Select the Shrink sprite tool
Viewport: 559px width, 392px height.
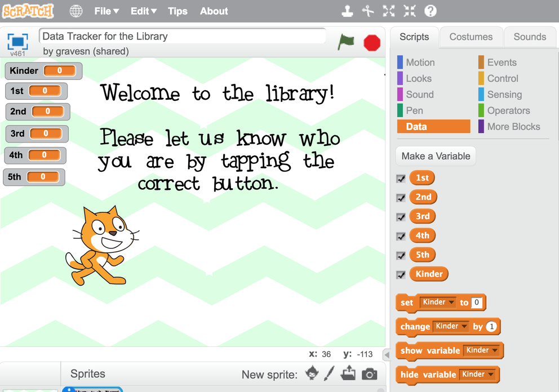point(410,11)
